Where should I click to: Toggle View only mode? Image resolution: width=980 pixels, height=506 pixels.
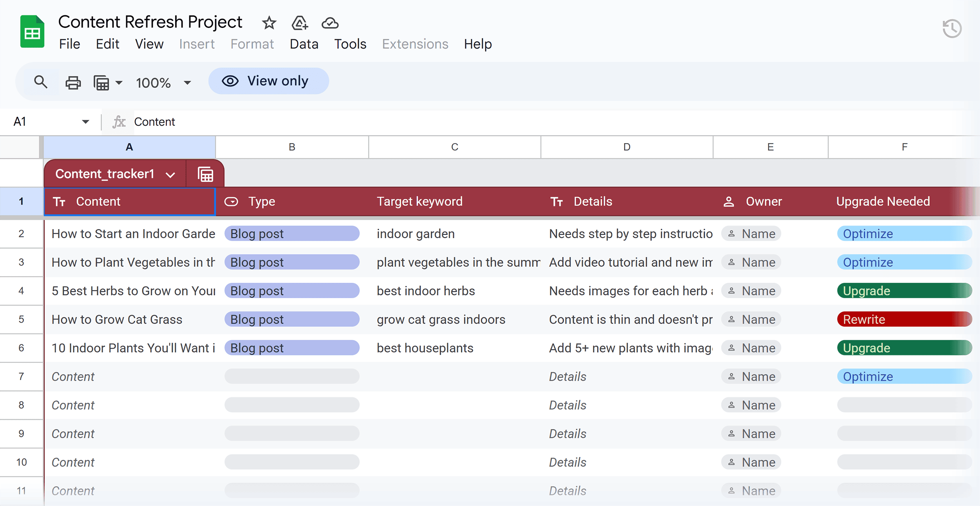point(268,81)
